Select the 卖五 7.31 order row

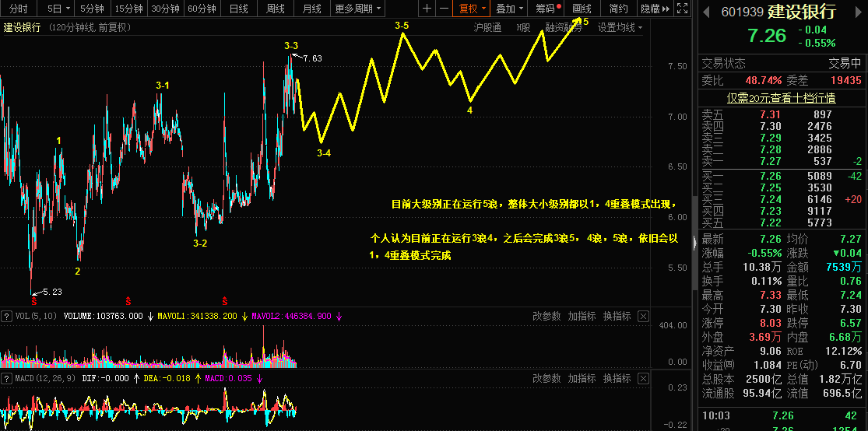(x=782, y=114)
